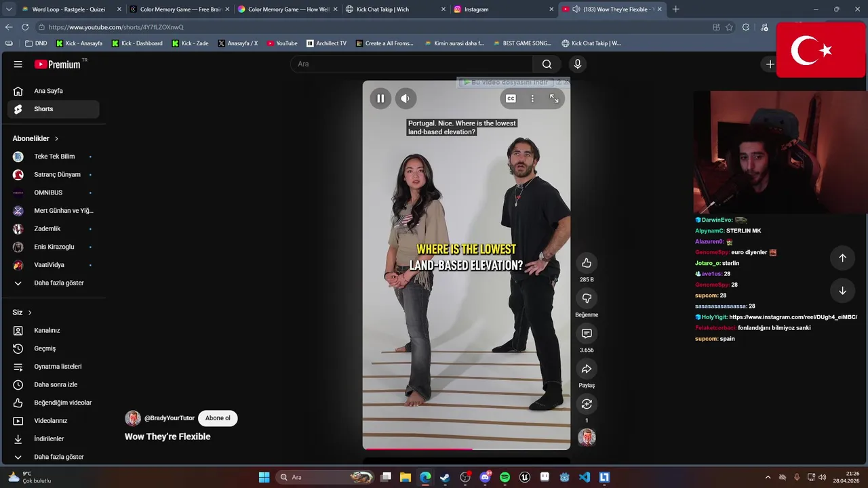Open the comments showing 3.656
This screenshot has width=868, height=488.
click(x=587, y=333)
